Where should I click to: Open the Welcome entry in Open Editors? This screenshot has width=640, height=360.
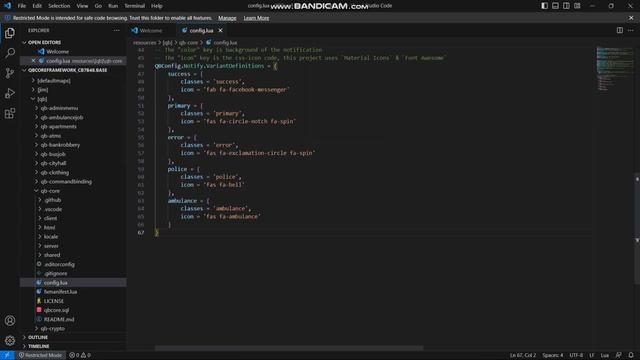coord(57,52)
